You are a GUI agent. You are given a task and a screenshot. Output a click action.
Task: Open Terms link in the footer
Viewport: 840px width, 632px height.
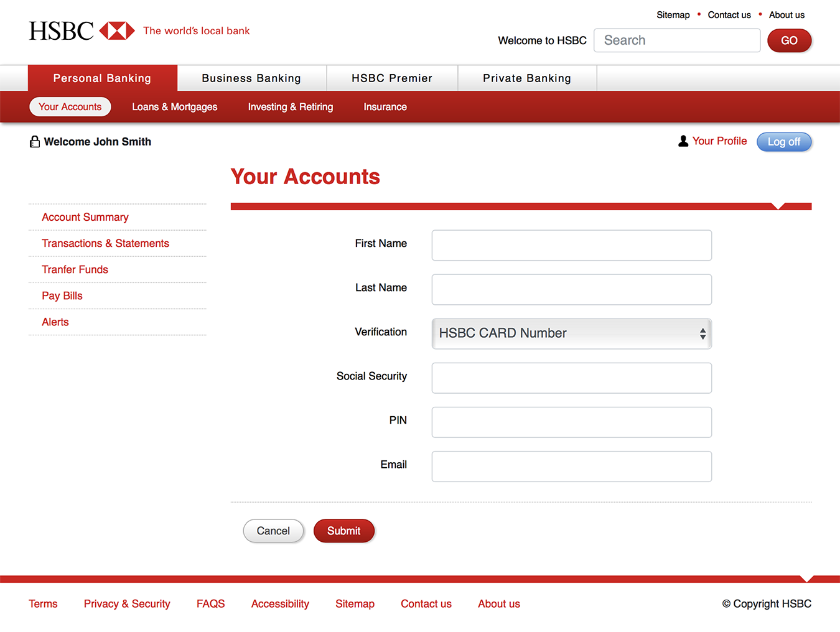click(43, 604)
